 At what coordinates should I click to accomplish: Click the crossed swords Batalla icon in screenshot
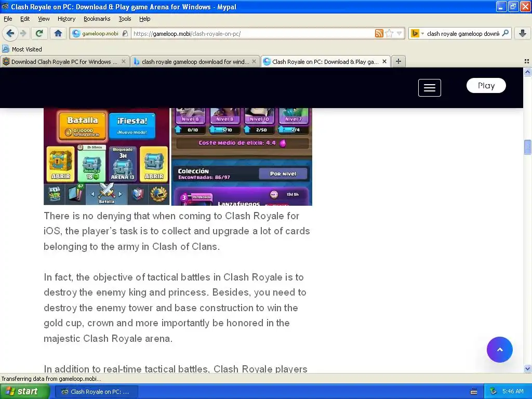107,193
